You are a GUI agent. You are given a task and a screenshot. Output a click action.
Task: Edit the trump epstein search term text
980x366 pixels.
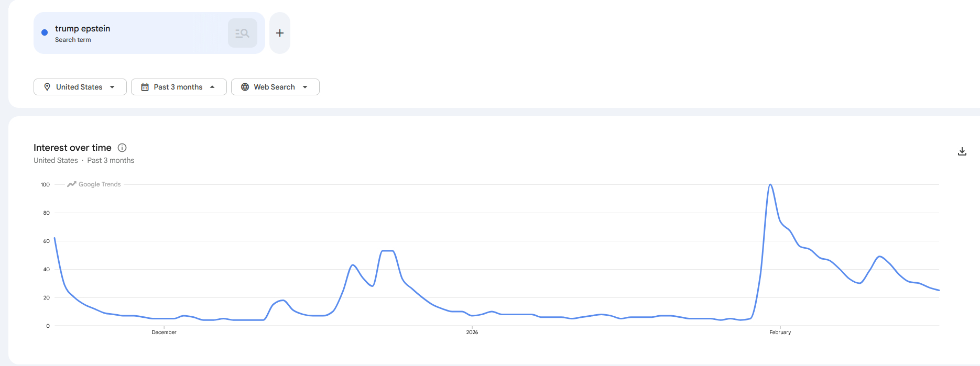82,28
